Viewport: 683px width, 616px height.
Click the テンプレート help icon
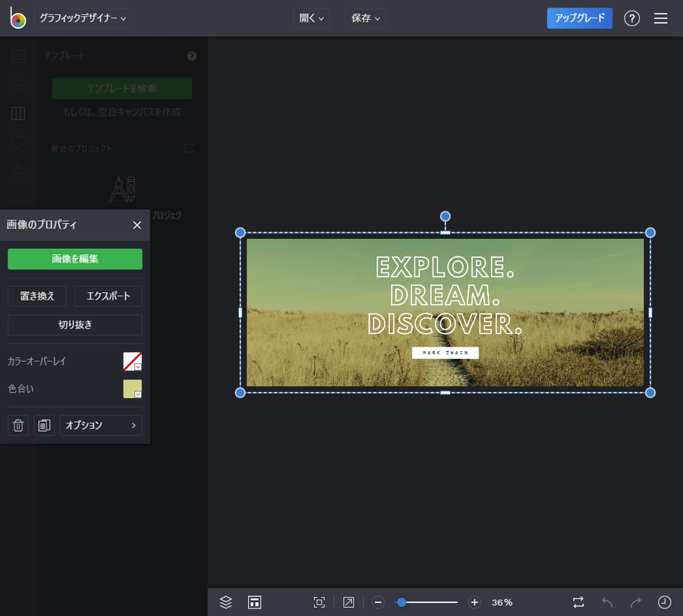(x=192, y=56)
